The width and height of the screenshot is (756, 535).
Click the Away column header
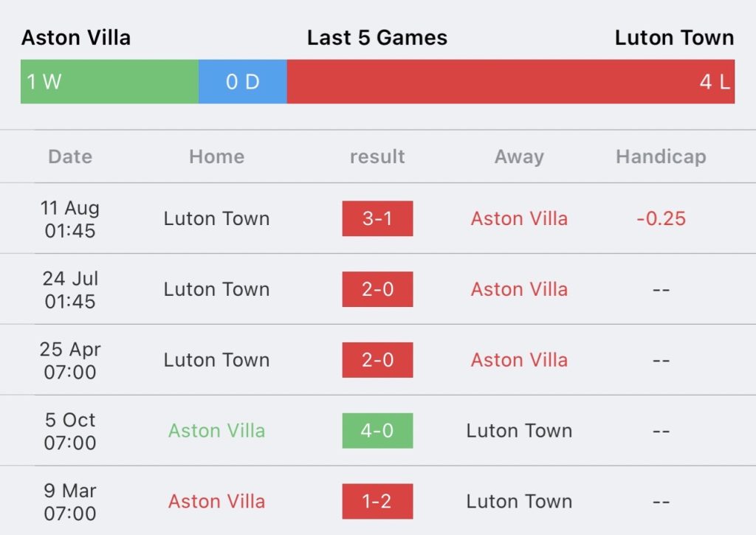(519, 156)
